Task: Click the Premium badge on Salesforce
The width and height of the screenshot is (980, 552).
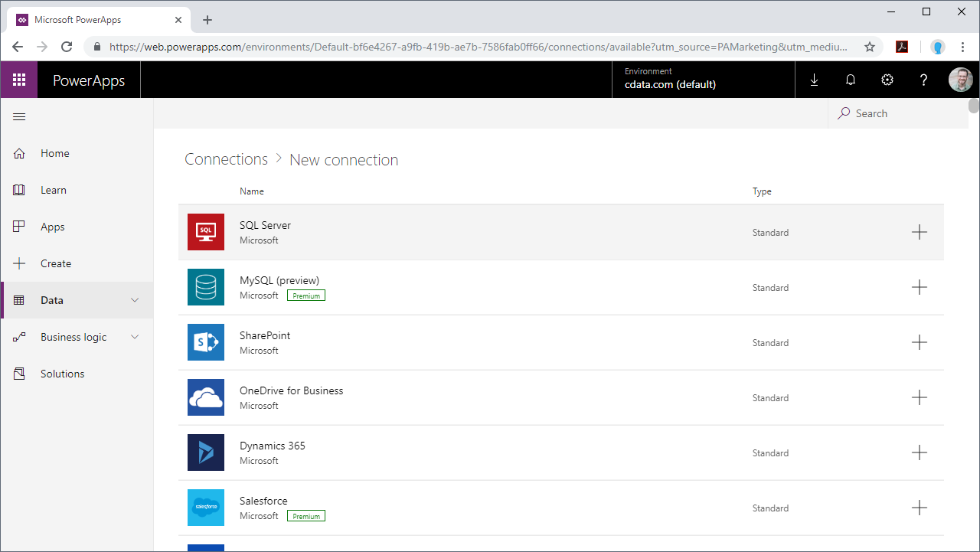Action: [x=306, y=516]
